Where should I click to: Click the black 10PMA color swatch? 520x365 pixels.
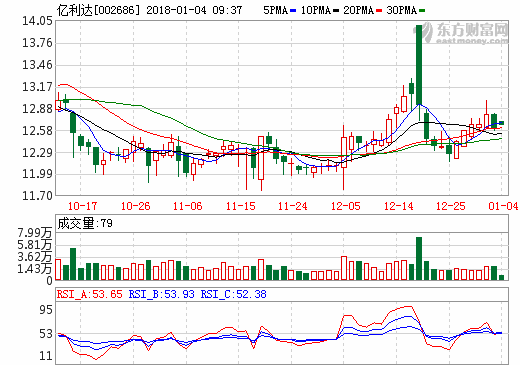[336, 11]
